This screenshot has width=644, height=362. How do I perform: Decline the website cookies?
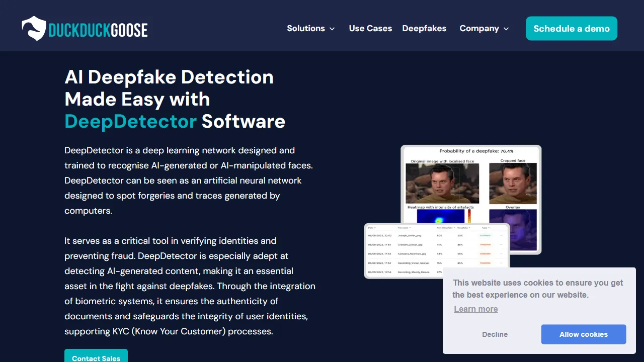(x=495, y=334)
